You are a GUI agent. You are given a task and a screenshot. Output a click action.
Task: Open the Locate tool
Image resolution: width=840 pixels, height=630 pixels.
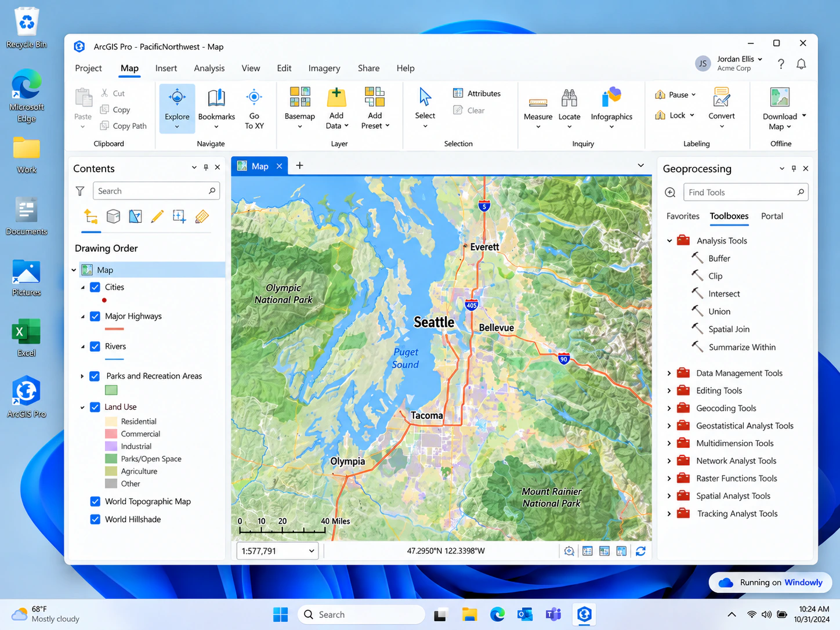pos(569,109)
